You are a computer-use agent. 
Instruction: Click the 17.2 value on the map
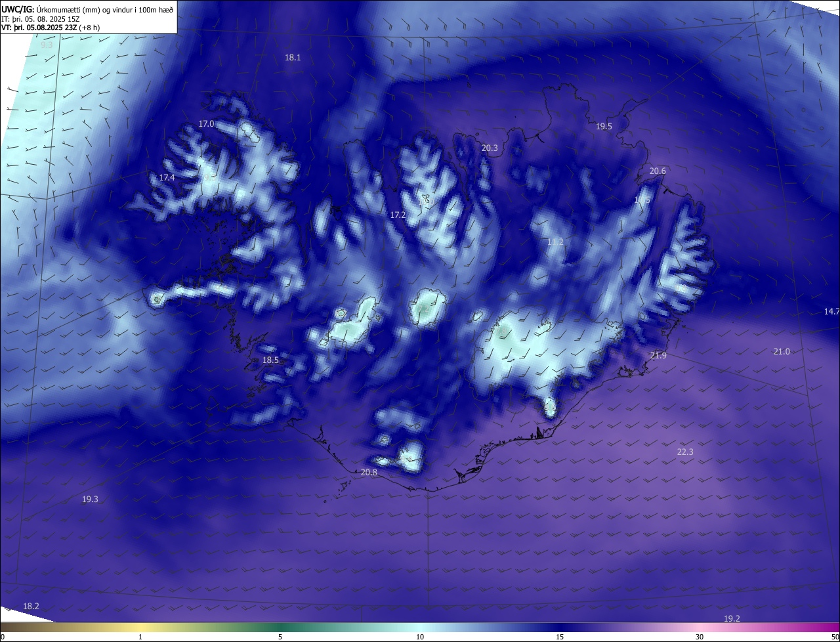[398, 215]
